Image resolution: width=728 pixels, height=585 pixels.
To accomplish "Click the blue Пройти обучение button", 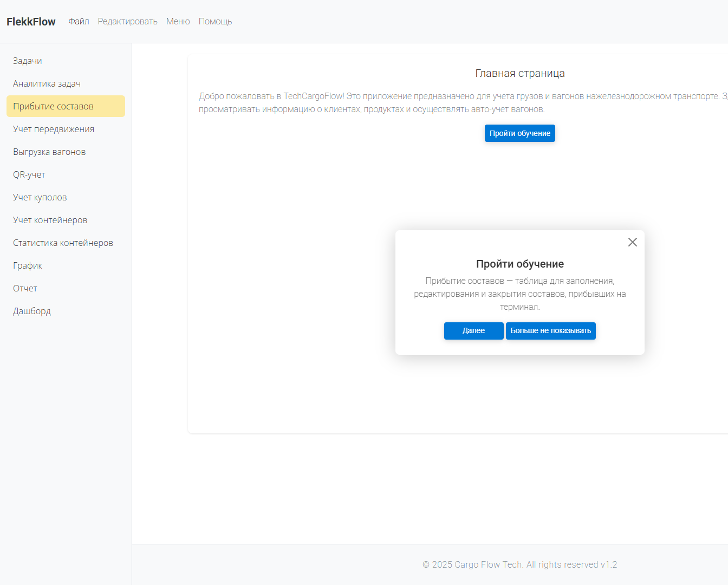I will point(519,133).
